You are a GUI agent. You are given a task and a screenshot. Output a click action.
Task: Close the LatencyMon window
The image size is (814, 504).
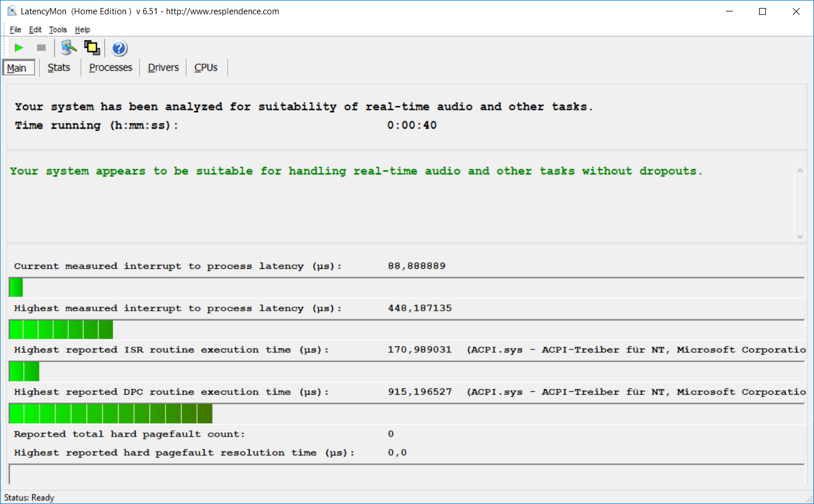pyautogui.click(x=796, y=11)
